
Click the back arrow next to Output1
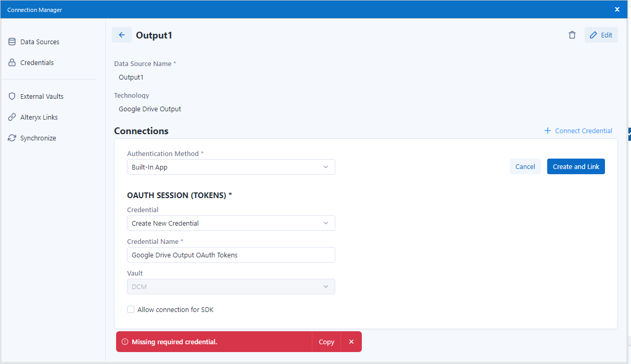tap(121, 35)
